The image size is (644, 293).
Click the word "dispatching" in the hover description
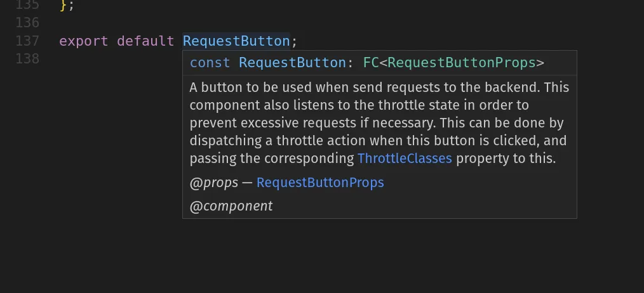(219, 141)
